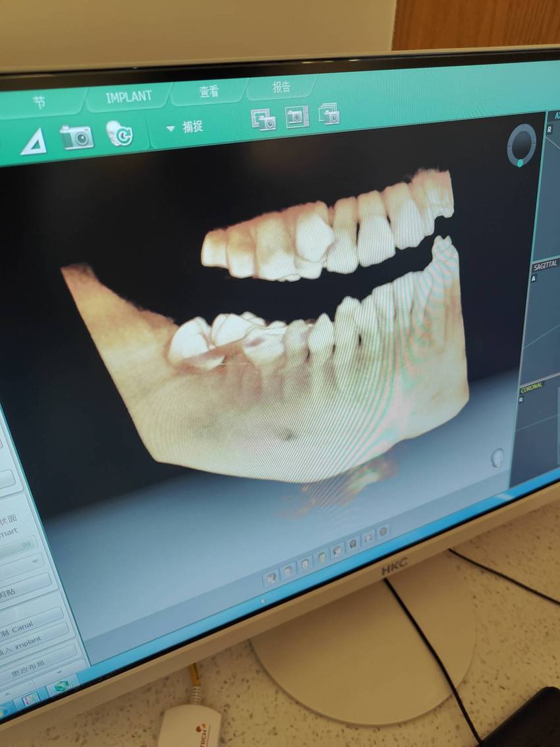Viewport: 560px width, 747px height.
Task: Open the 查看 tab
Action: [x=209, y=91]
